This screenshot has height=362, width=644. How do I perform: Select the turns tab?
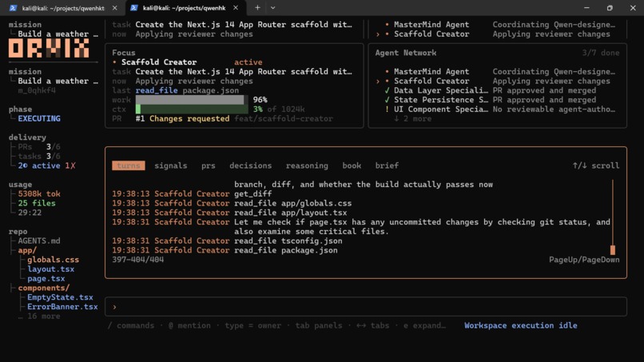[x=129, y=165]
